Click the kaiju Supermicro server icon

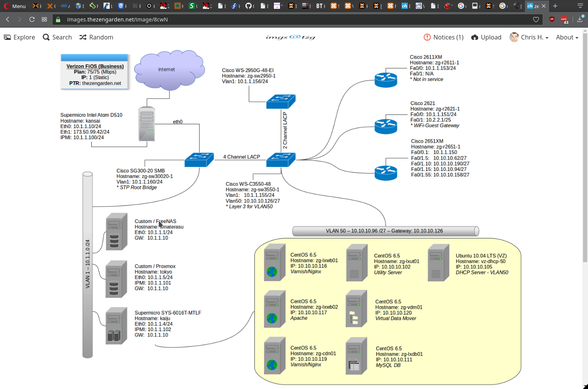point(117,326)
